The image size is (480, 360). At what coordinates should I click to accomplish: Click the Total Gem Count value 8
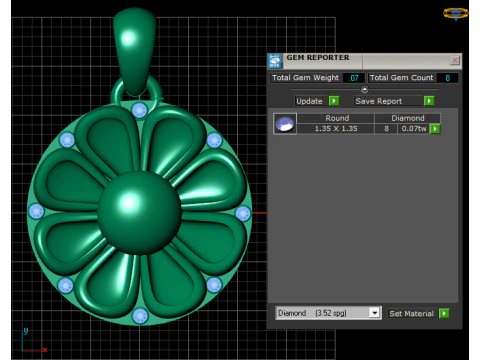[447, 78]
